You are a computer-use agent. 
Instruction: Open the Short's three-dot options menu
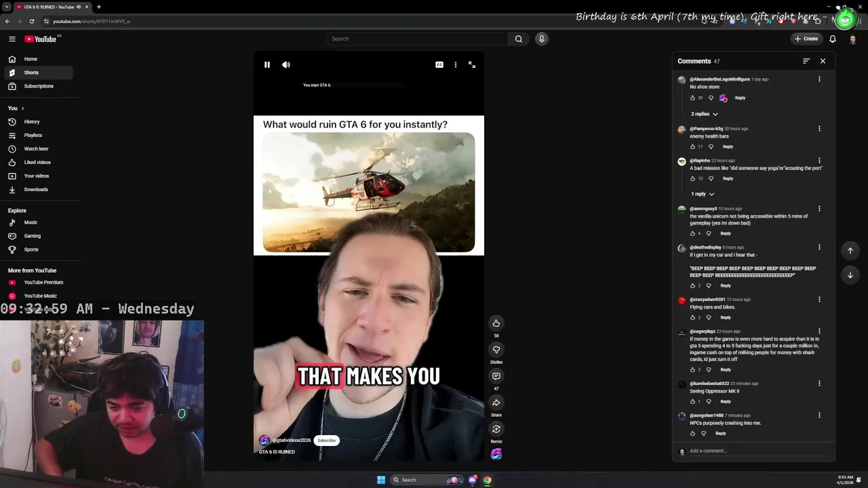pos(456,65)
